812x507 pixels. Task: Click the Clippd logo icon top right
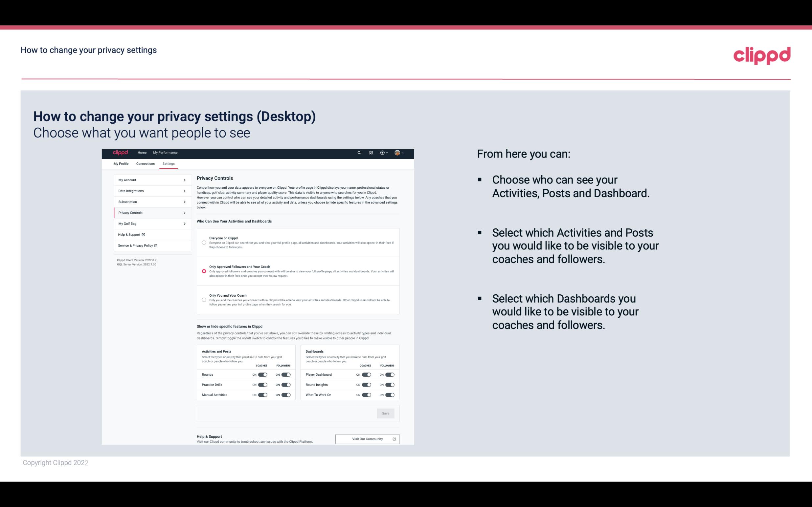pyautogui.click(x=762, y=55)
